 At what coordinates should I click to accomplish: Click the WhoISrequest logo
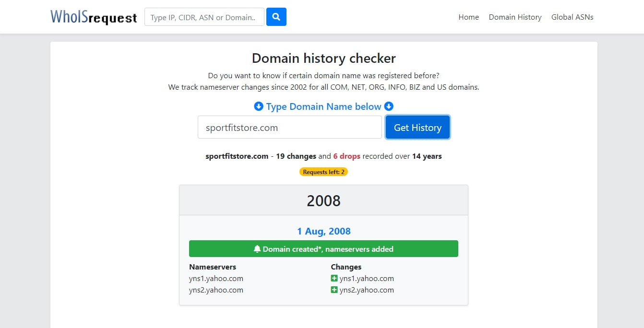click(94, 17)
